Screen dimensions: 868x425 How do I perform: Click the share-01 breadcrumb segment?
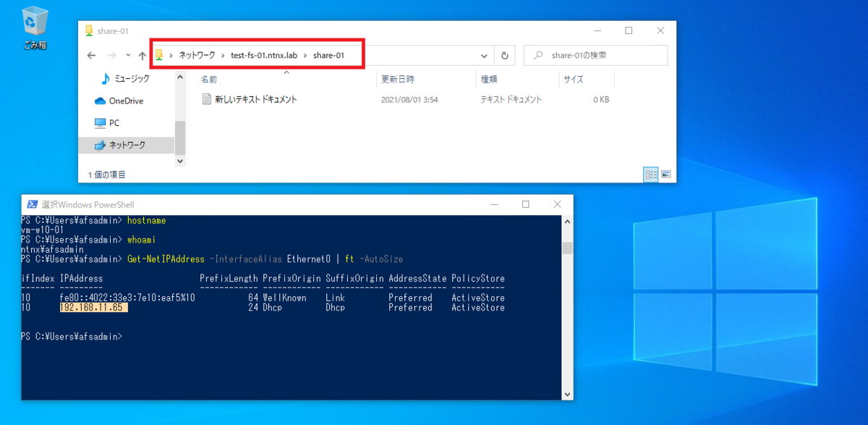(x=328, y=55)
